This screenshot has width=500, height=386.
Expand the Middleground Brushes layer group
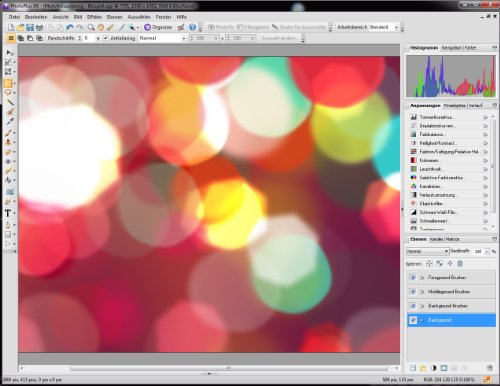click(x=422, y=292)
